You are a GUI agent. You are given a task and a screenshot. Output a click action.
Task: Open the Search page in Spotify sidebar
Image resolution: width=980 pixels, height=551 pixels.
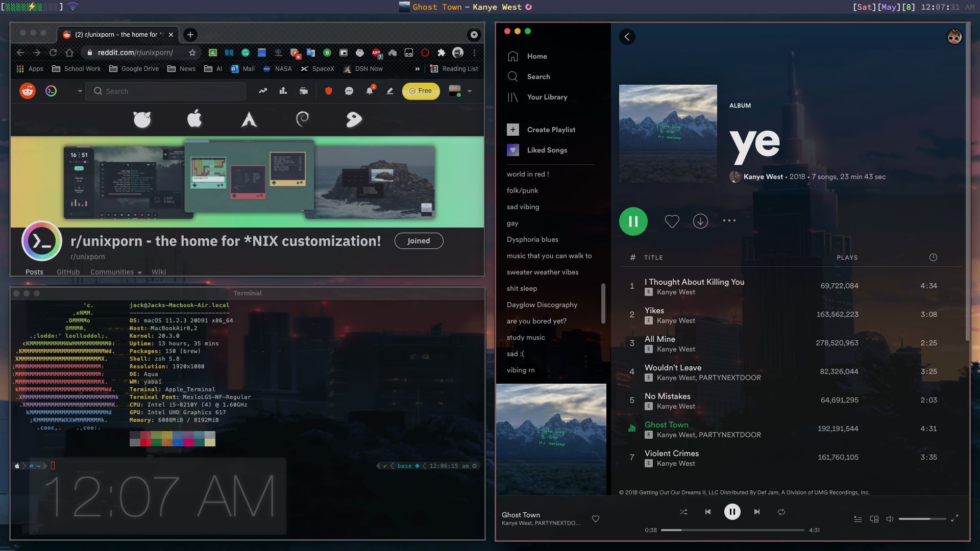pyautogui.click(x=538, y=77)
